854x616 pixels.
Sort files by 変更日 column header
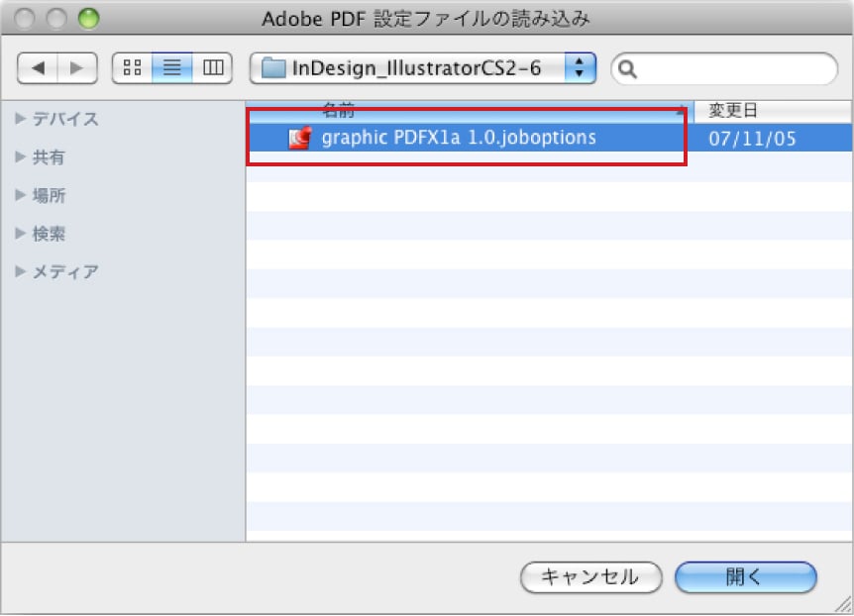tap(773, 110)
